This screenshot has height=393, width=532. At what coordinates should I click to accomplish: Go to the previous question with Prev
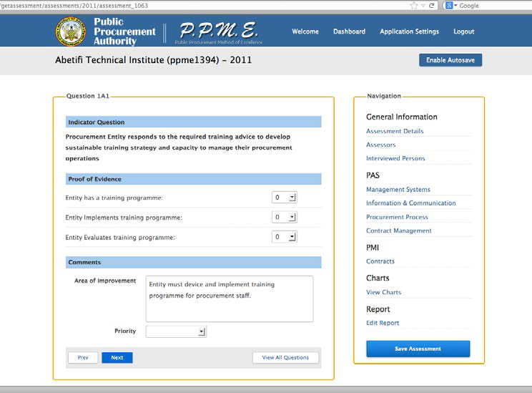pyautogui.click(x=83, y=357)
